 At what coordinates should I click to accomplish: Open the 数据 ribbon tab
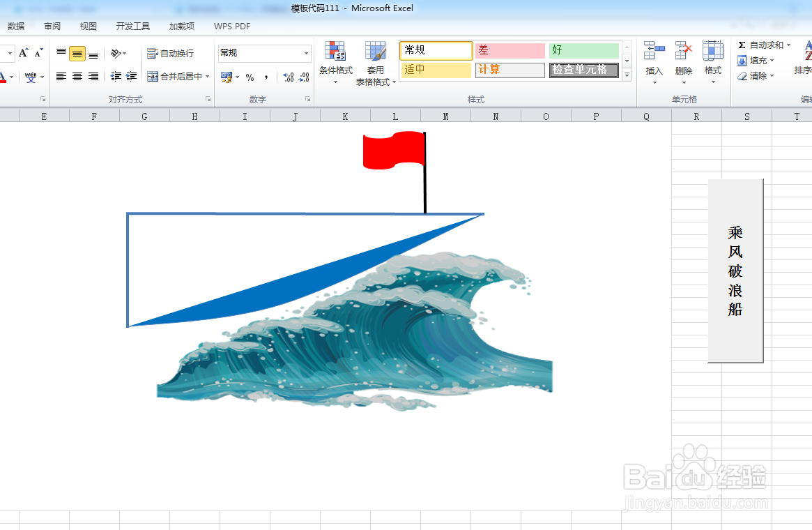[15, 26]
